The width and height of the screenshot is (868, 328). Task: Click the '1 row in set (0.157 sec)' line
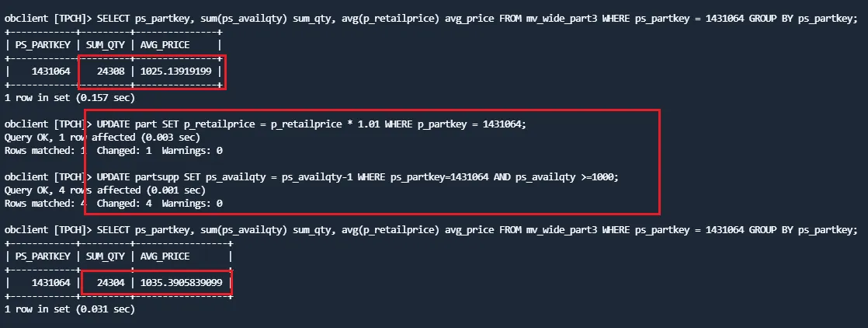[x=69, y=97]
